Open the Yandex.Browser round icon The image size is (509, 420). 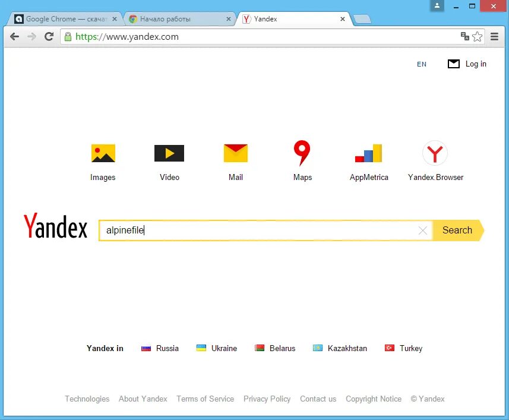pos(435,153)
